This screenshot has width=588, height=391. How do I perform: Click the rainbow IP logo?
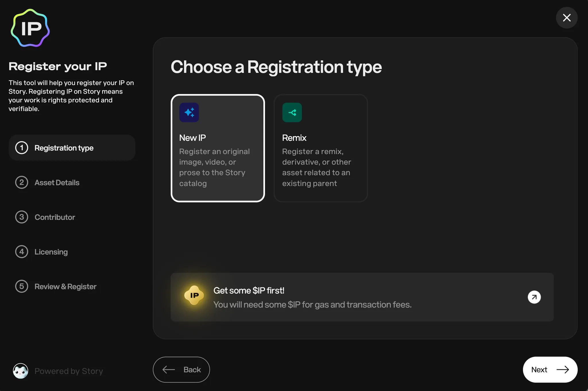(30, 28)
